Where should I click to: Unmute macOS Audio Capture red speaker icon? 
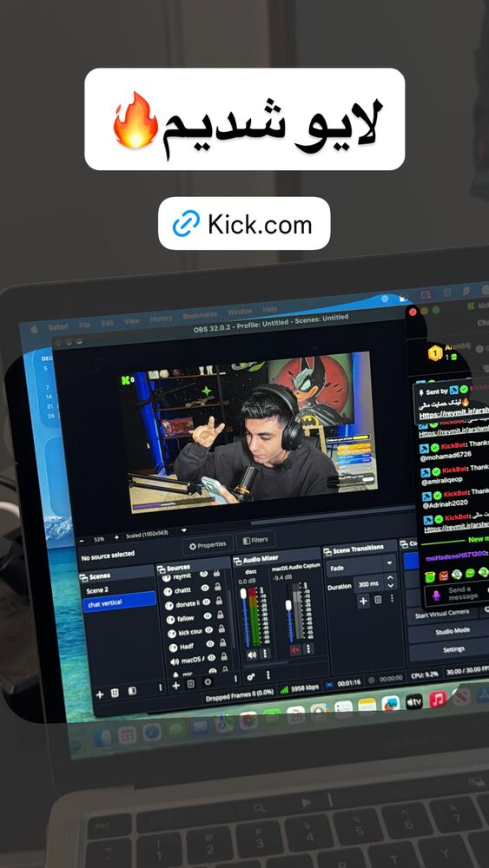pyautogui.click(x=295, y=649)
